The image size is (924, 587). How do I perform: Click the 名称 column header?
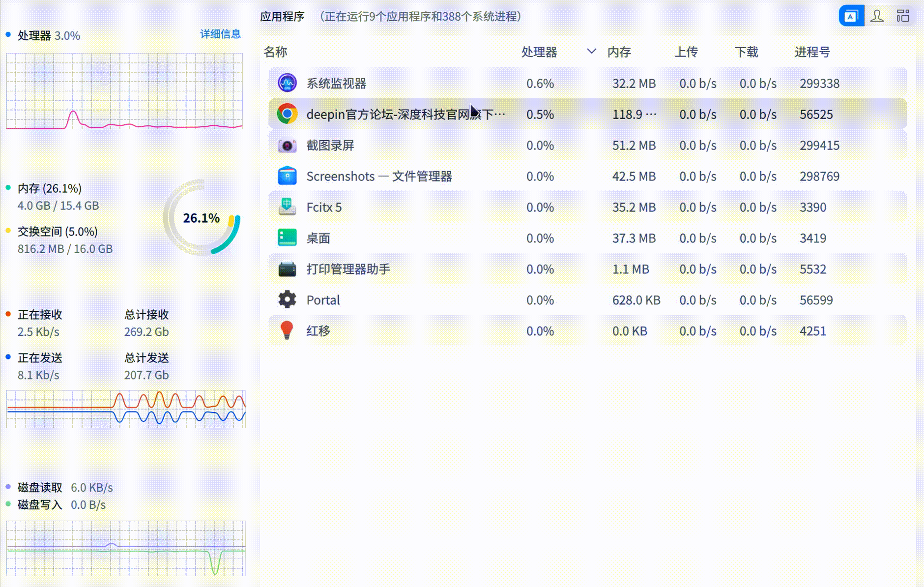(x=276, y=52)
